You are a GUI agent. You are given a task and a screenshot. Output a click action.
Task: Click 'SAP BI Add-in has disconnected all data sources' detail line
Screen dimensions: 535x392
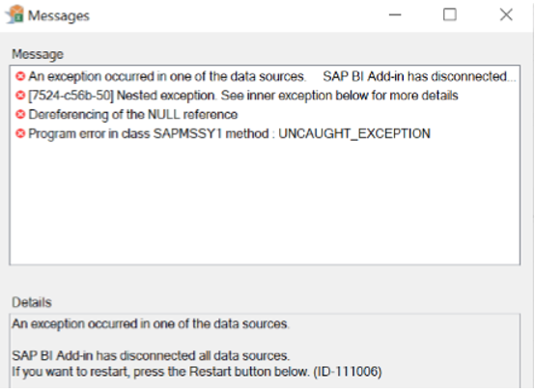coord(151,356)
